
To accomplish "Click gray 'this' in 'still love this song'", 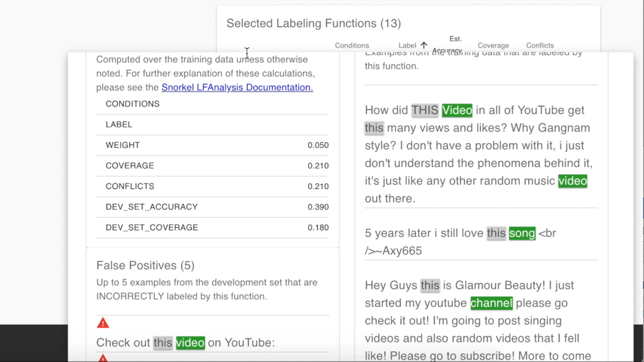I will [x=496, y=233].
